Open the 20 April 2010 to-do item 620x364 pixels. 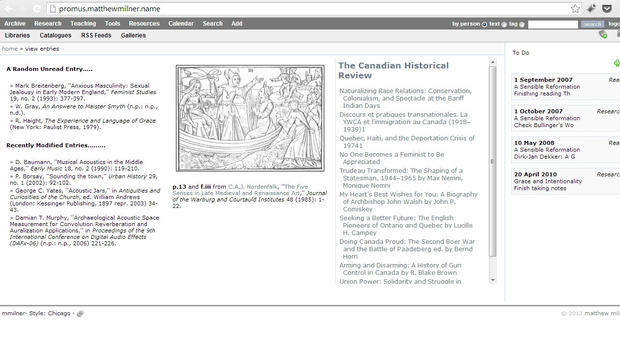pos(565,181)
